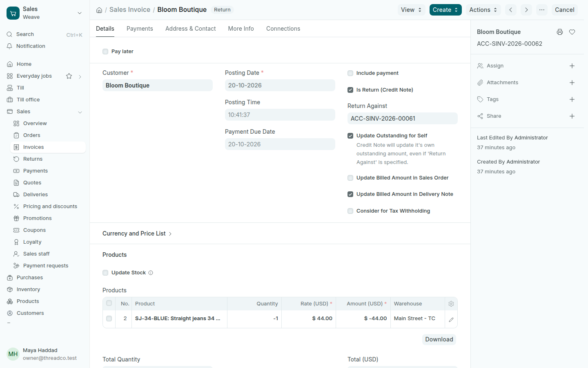Switch to the More Info tab

[241, 29]
